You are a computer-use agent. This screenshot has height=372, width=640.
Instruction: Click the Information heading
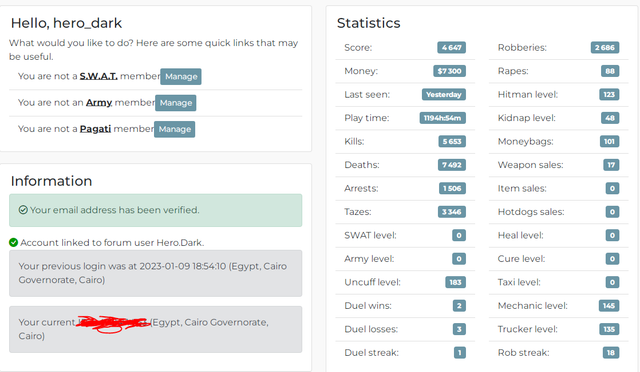point(51,181)
